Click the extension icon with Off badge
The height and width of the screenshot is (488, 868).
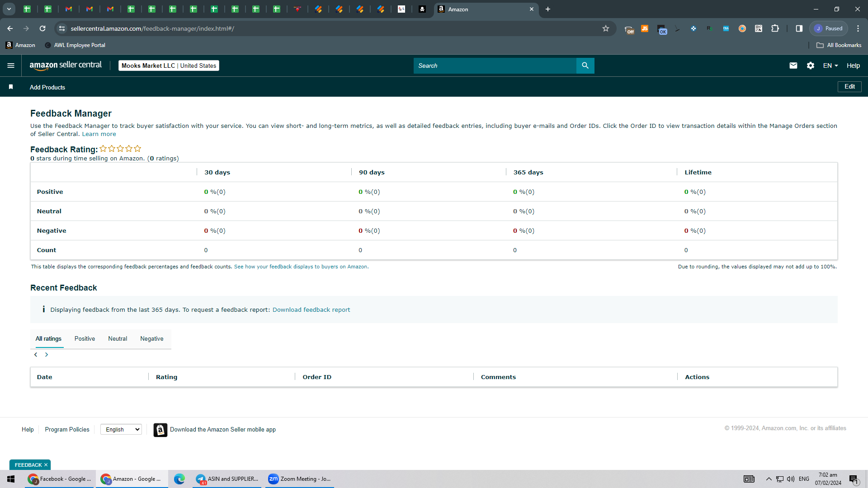pyautogui.click(x=629, y=30)
